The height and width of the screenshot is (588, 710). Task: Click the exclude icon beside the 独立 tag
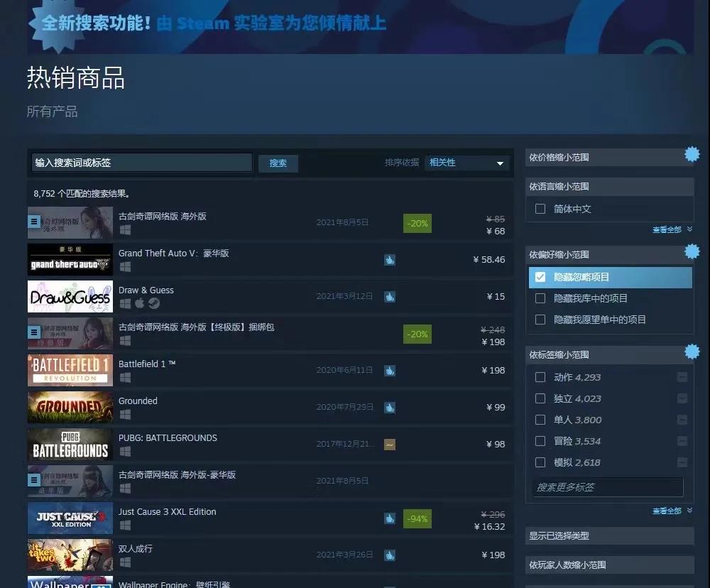[x=682, y=398]
